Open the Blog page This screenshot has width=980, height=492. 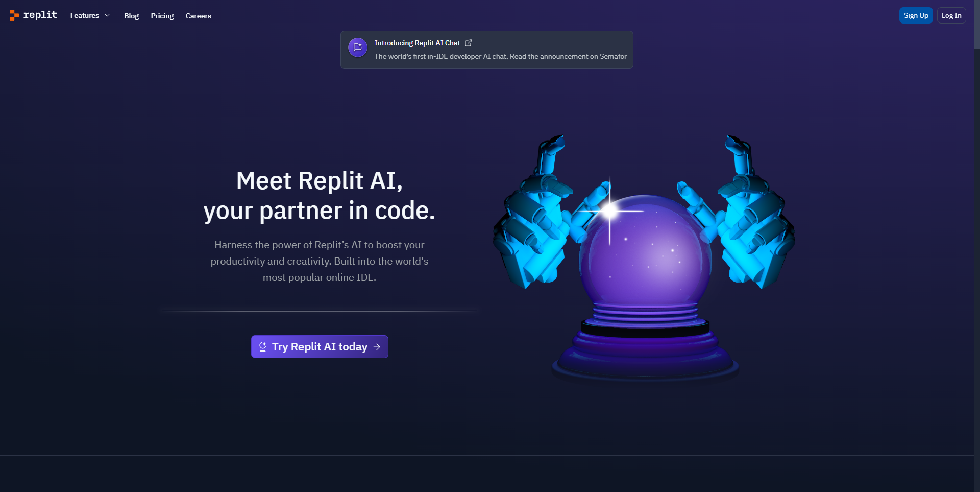pyautogui.click(x=131, y=16)
